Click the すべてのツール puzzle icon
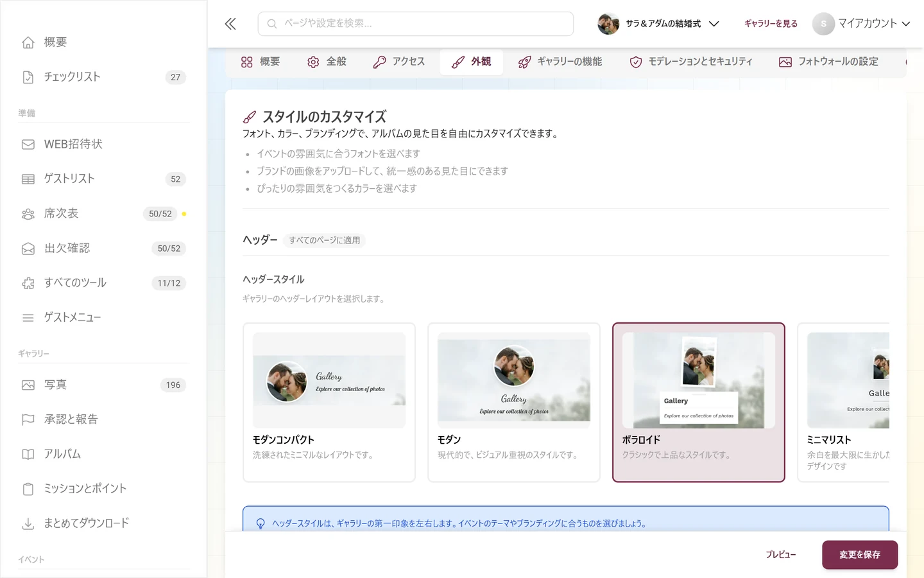Image resolution: width=924 pixels, height=578 pixels. (28, 283)
